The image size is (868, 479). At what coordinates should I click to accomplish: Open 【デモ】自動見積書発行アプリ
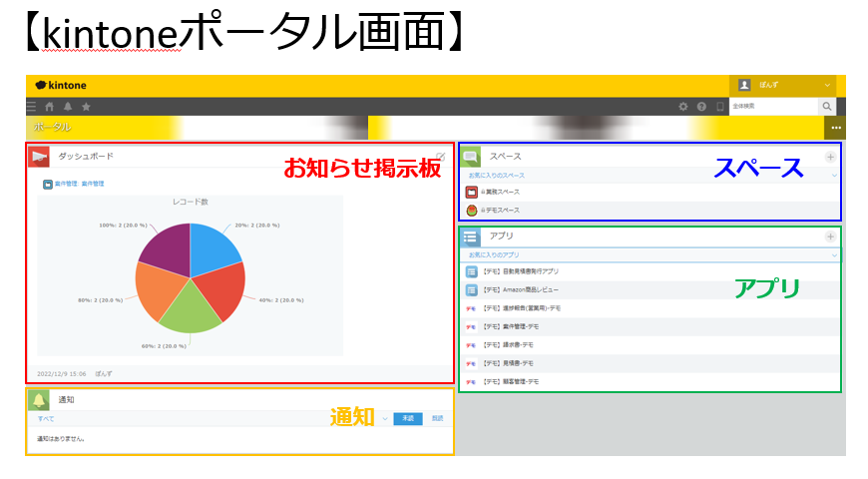[x=521, y=271]
